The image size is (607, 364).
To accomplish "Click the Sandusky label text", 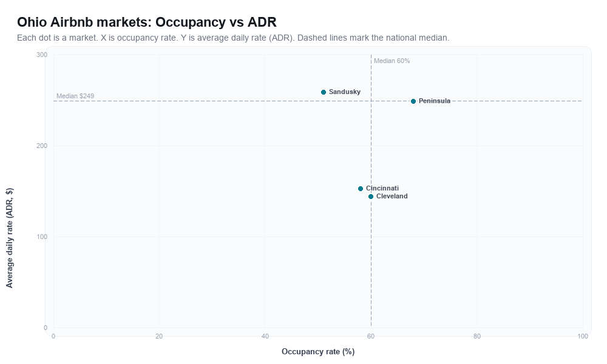I will 345,92.
